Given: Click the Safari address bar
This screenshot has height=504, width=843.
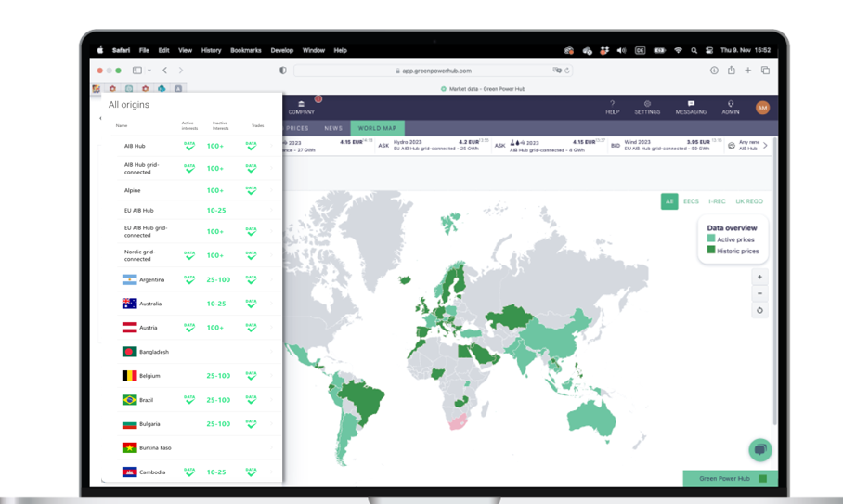Looking at the screenshot, I should point(433,71).
